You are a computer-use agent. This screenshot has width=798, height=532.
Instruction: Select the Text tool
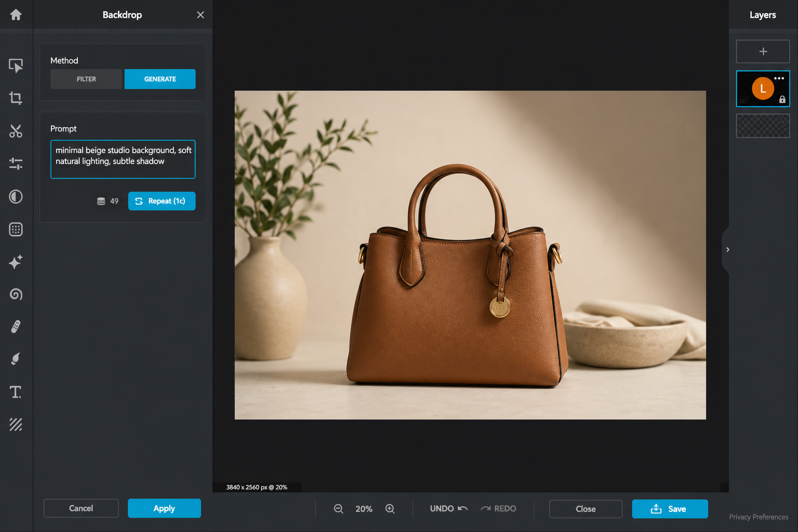16,392
